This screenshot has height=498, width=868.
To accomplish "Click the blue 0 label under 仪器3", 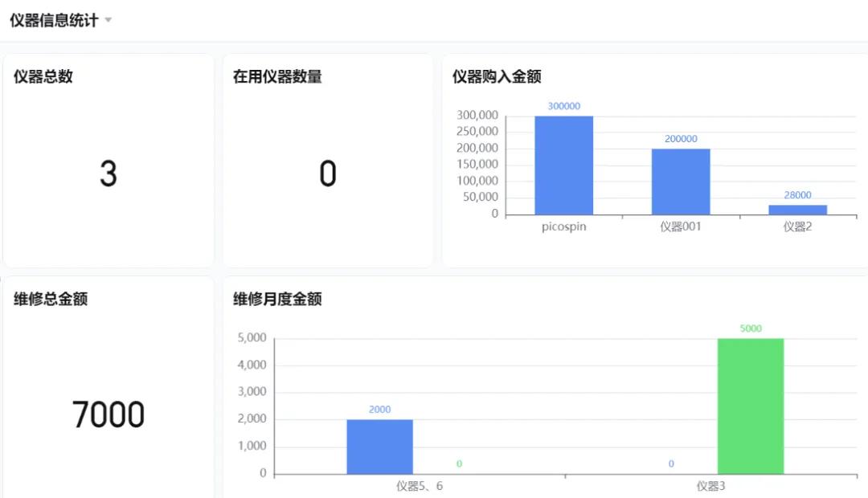I will tap(671, 463).
